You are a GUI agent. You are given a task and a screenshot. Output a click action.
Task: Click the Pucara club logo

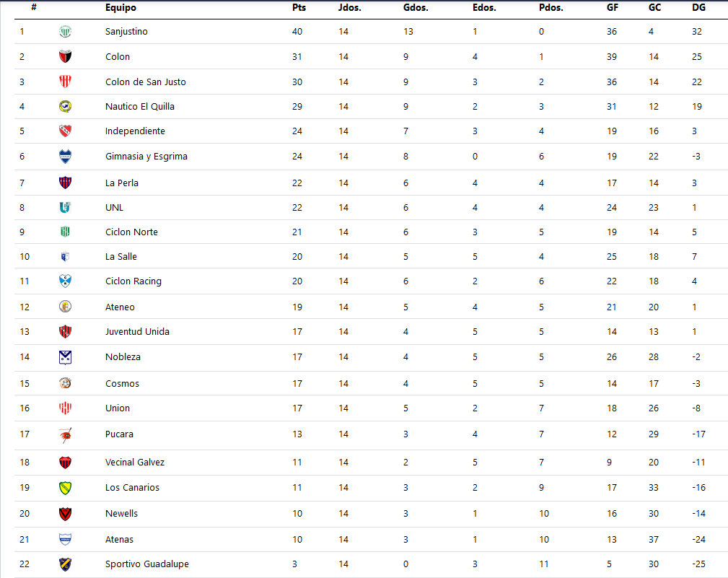click(65, 434)
